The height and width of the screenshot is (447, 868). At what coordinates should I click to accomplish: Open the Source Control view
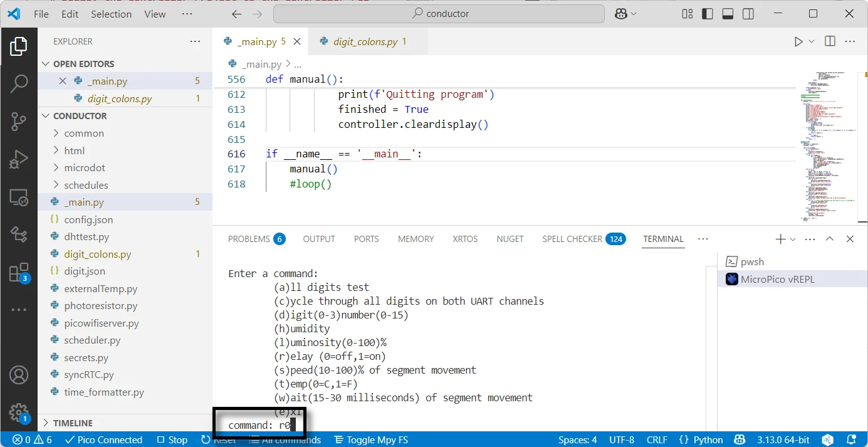point(18,122)
